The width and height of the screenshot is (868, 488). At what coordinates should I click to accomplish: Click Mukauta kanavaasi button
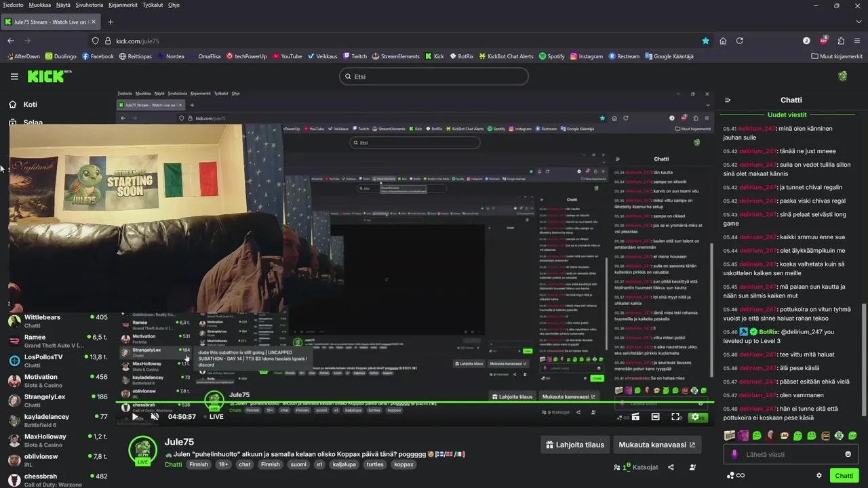point(656,445)
